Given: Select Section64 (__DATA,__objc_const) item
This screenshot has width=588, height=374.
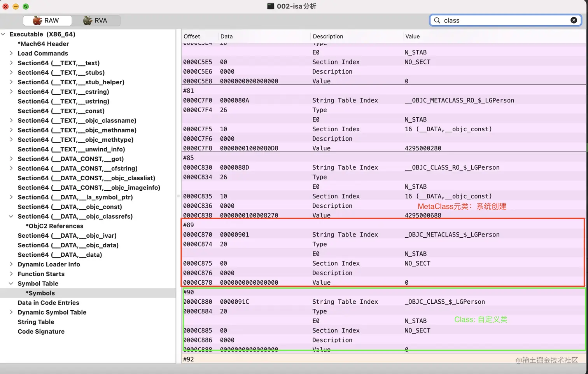Looking at the screenshot, I should [70, 207].
